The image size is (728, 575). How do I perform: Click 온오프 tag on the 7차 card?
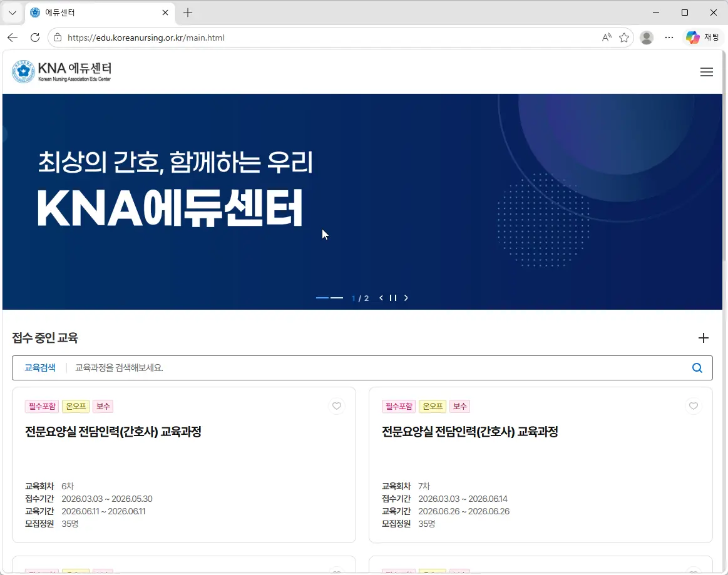pos(433,406)
